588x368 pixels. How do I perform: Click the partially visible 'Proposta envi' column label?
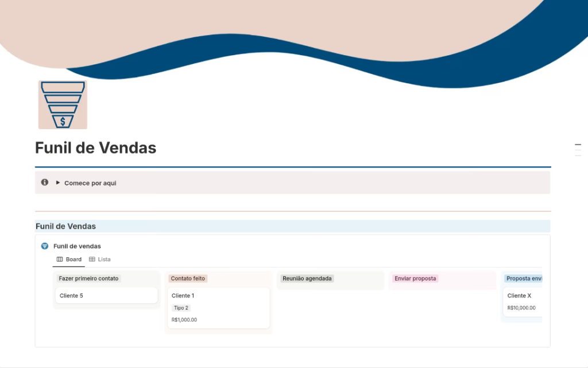(x=523, y=278)
